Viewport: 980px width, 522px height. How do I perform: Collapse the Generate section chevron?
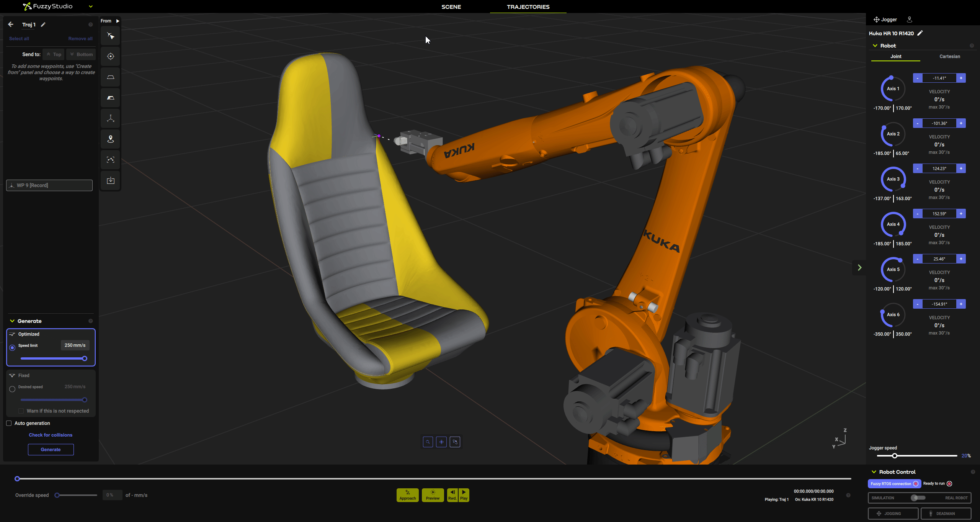pos(12,321)
